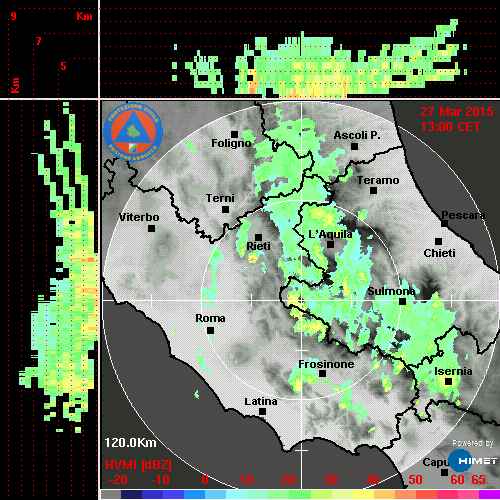Click the Powered by text
Screen dimensions: 500x500
tap(473, 443)
